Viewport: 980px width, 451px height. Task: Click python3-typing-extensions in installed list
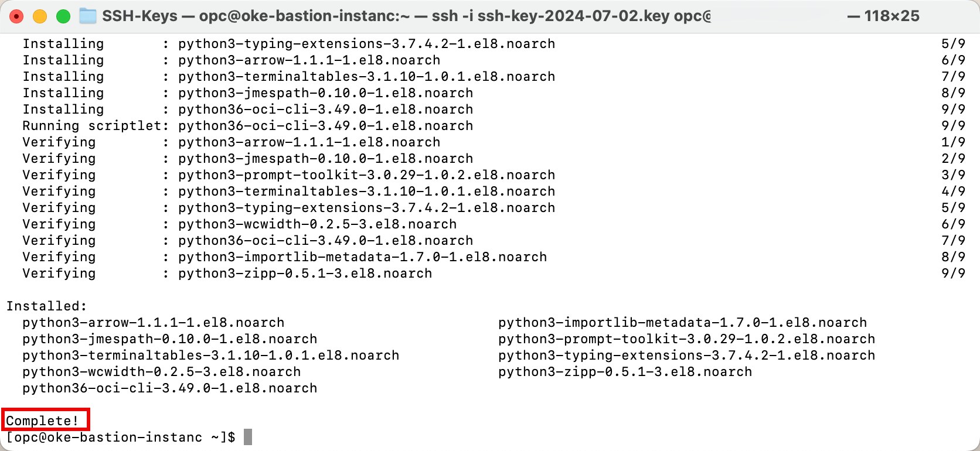[686, 355]
